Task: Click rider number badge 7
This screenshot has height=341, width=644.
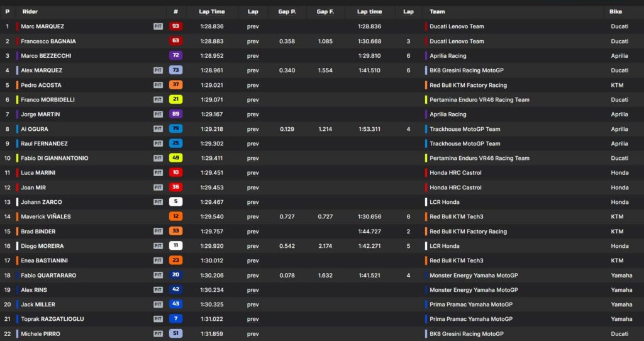Action: pos(175,319)
